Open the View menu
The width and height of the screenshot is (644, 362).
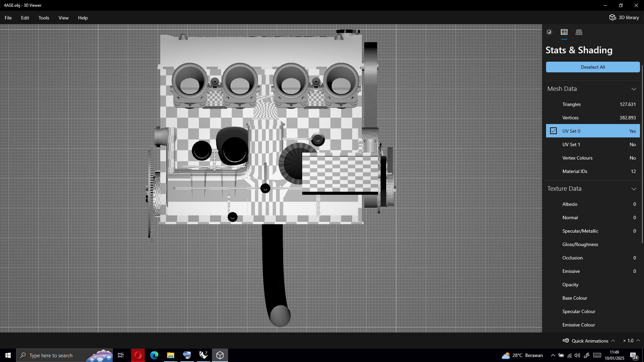(63, 18)
